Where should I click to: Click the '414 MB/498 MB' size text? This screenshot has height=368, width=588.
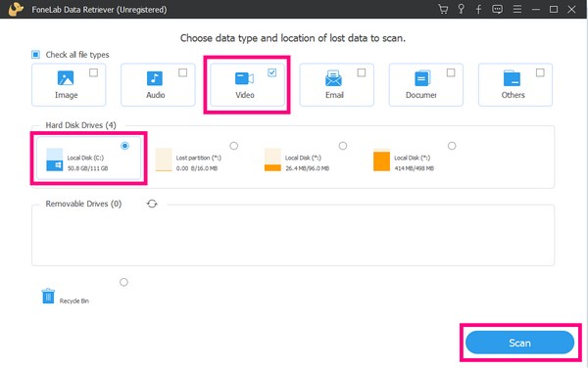[x=414, y=168]
